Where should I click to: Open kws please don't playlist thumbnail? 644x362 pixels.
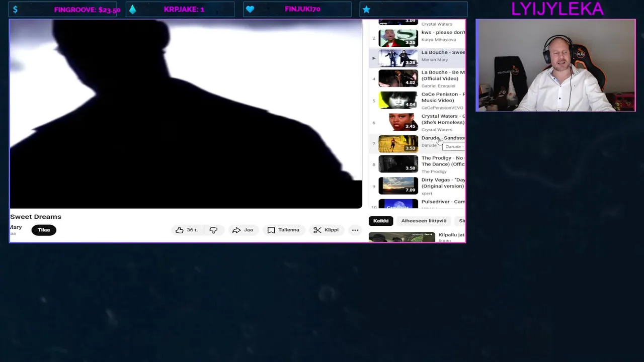pos(398,38)
